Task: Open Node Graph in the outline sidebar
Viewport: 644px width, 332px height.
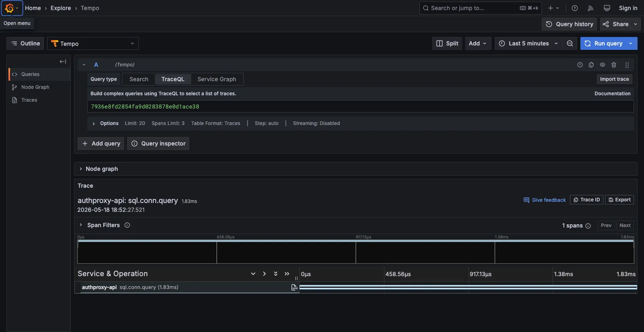Action: (35, 87)
